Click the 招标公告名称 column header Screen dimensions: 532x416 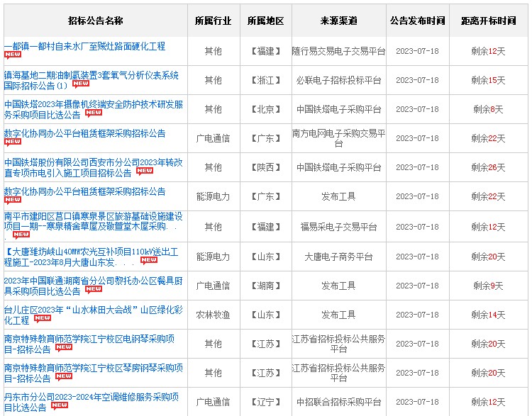coord(95,21)
